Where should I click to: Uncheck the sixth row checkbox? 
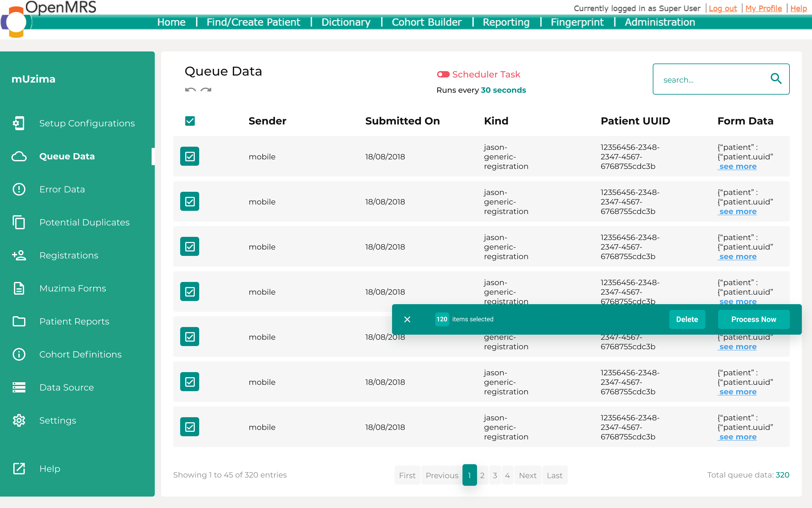click(190, 381)
